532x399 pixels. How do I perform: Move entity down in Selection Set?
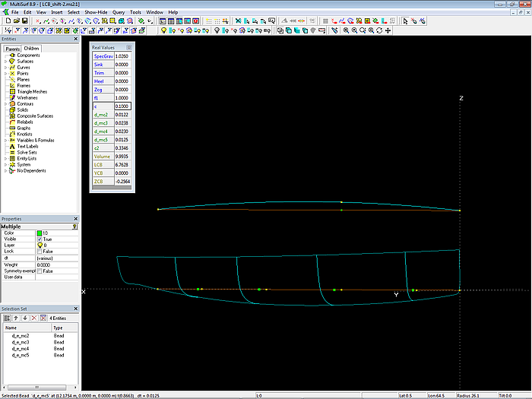pyautogui.click(x=25, y=317)
